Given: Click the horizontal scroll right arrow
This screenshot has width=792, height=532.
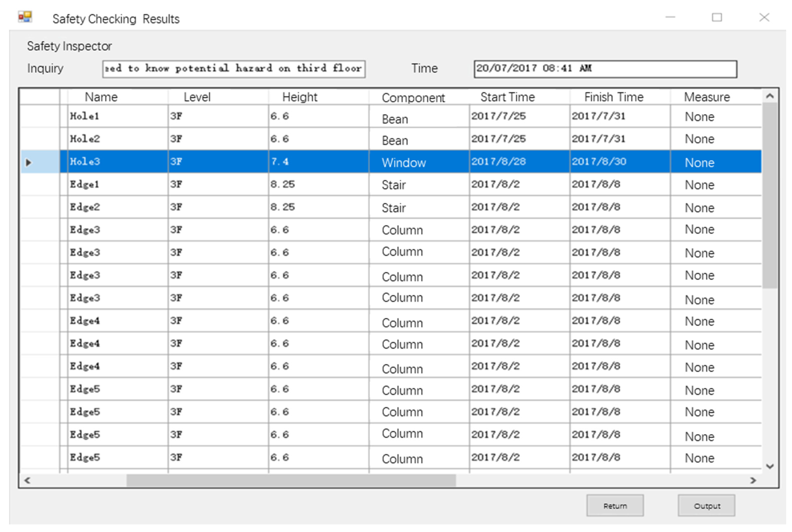Looking at the screenshot, I should (753, 480).
